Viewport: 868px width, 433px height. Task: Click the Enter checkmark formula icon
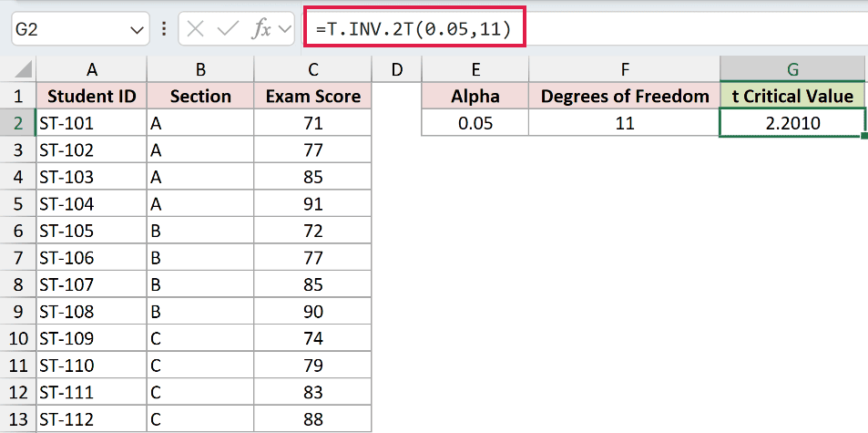pos(228,29)
